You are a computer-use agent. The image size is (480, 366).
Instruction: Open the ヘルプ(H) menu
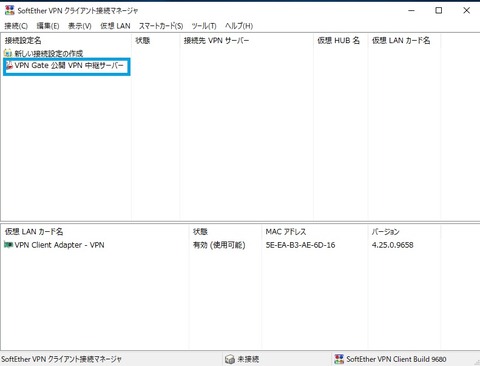(239, 26)
